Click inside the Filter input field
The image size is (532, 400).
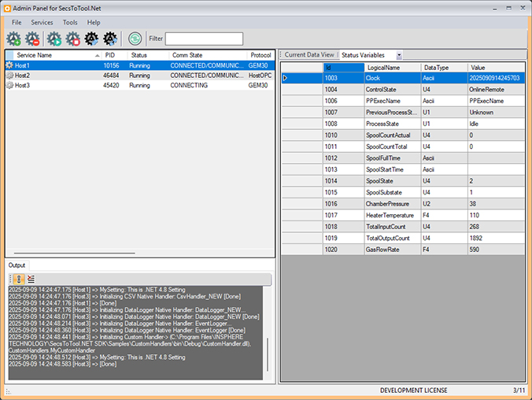pyautogui.click(x=204, y=39)
